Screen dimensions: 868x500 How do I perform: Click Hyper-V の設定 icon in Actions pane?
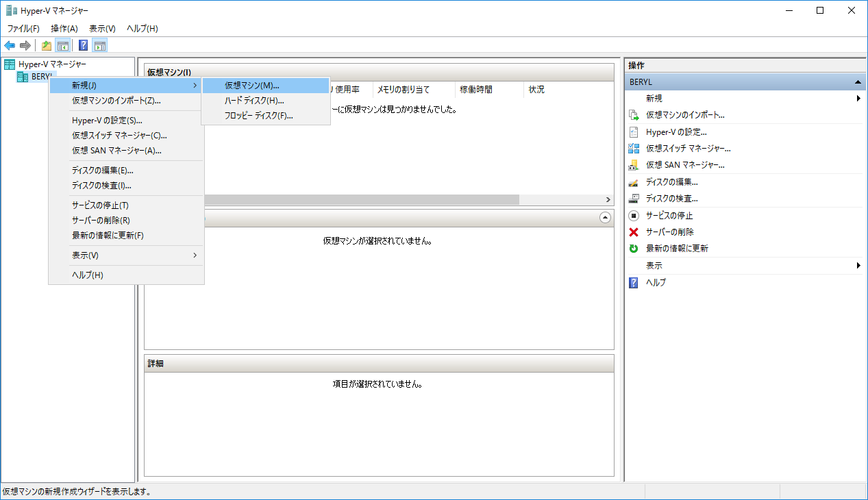(634, 132)
